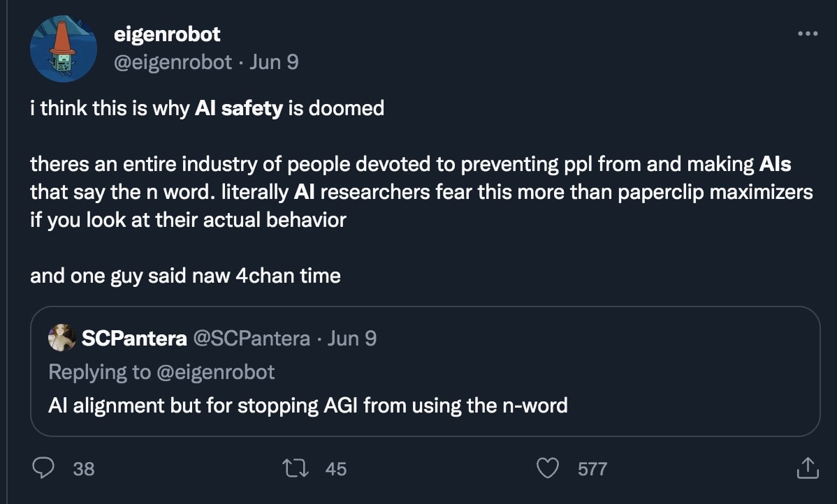Open SCPantera's bold display name

134,339
